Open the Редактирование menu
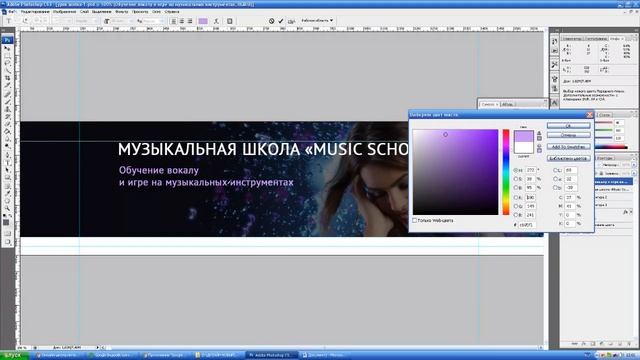640x360 pixels. (x=35, y=12)
